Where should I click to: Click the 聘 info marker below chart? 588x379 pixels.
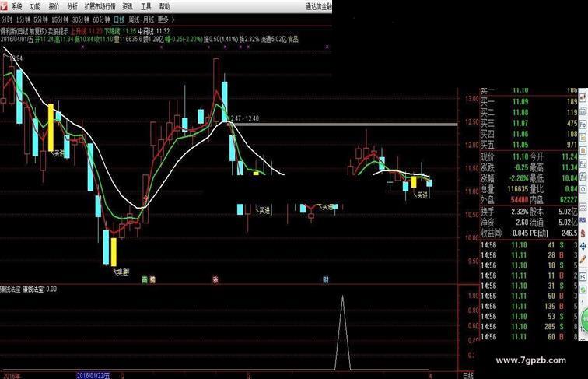point(152,279)
